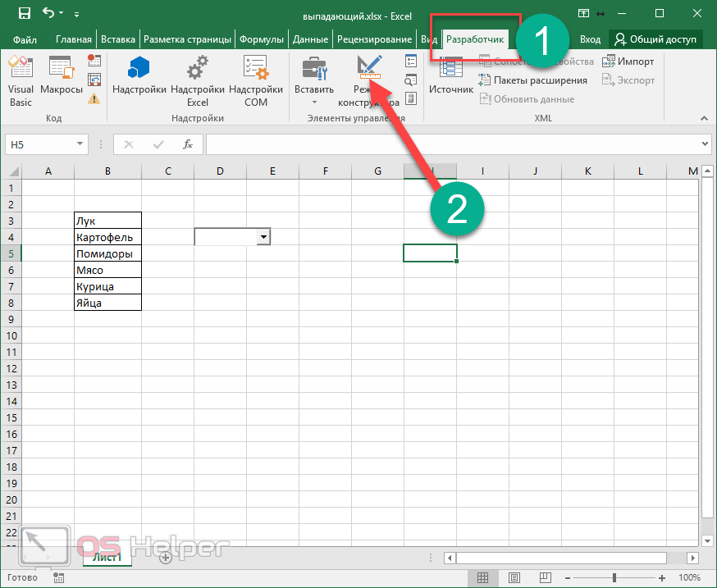Switch to Page Break Preview view
The image size is (717, 588).
click(546, 577)
